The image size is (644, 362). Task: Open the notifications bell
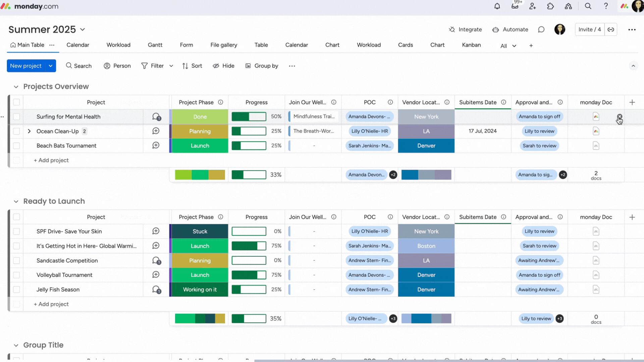click(497, 6)
